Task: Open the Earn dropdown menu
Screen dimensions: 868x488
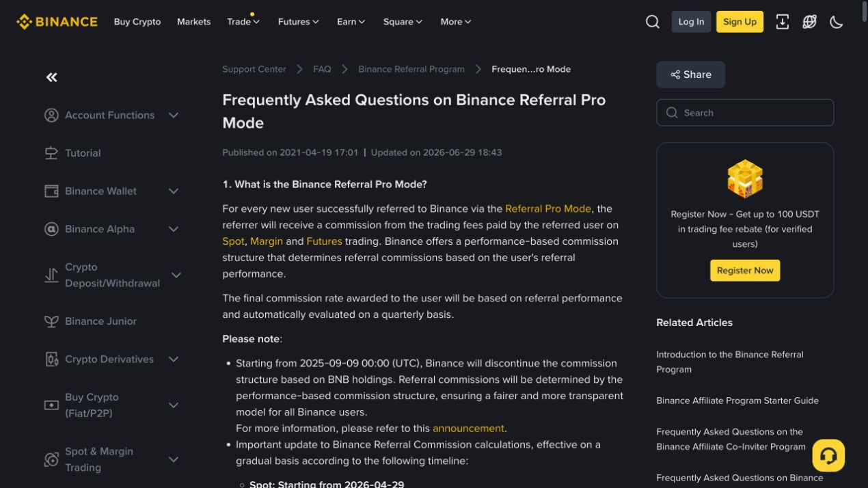Action: click(x=351, y=22)
